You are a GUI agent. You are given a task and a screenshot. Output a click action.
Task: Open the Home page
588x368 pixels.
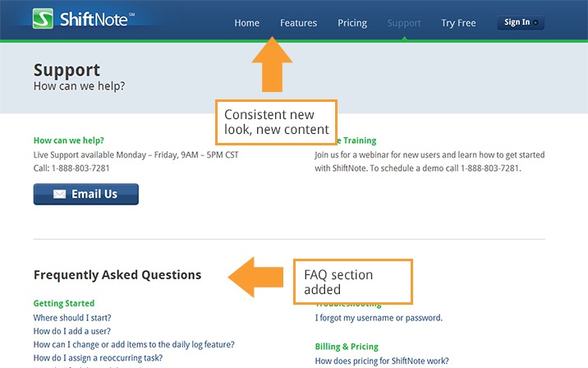[246, 23]
